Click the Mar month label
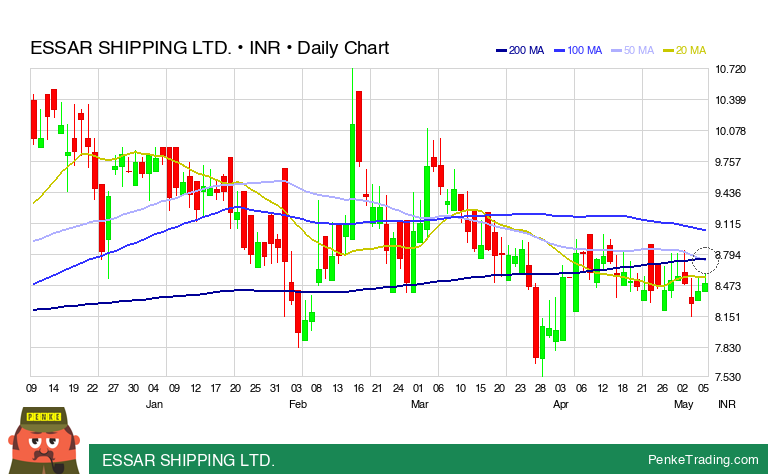 tap(420, 404)
